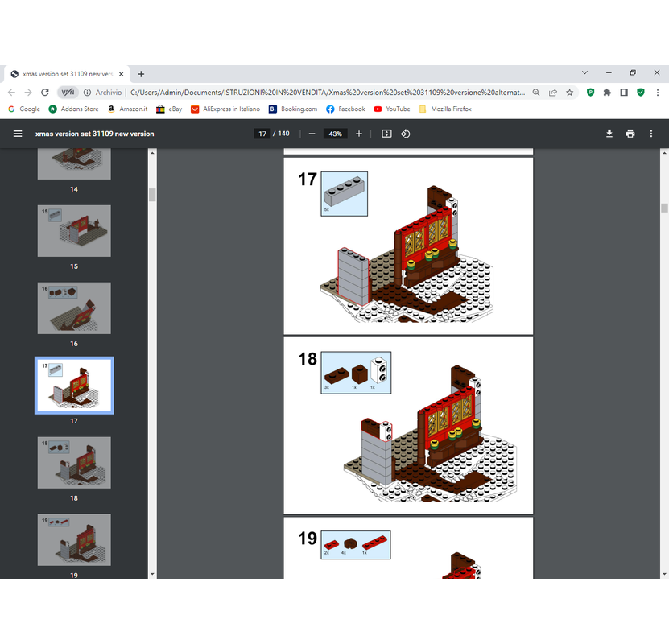Open the green P shield extension
The height and width of the screenshot is (644, 669).
pos(590,93)
